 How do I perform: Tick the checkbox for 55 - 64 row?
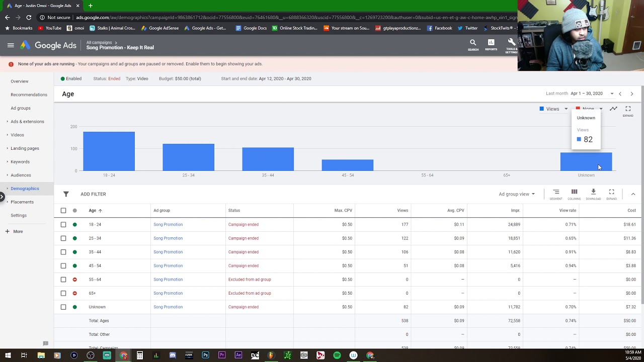tap(63, 280)
